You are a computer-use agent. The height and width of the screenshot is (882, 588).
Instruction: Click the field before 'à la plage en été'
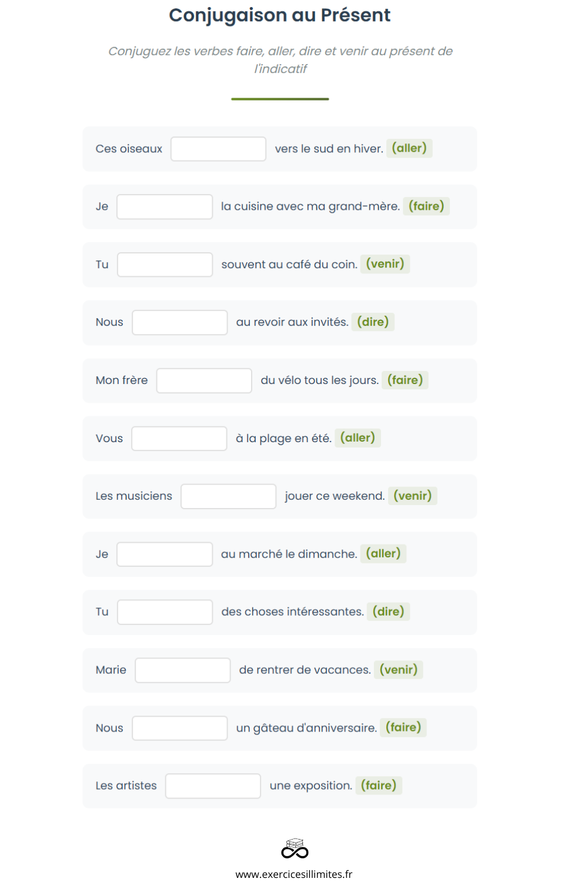click(179, 439)
